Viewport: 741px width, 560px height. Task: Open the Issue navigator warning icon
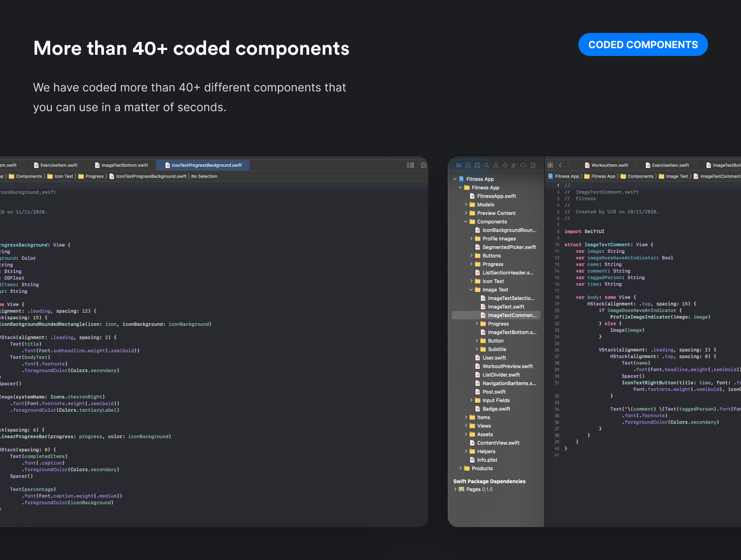coord(496,165)
